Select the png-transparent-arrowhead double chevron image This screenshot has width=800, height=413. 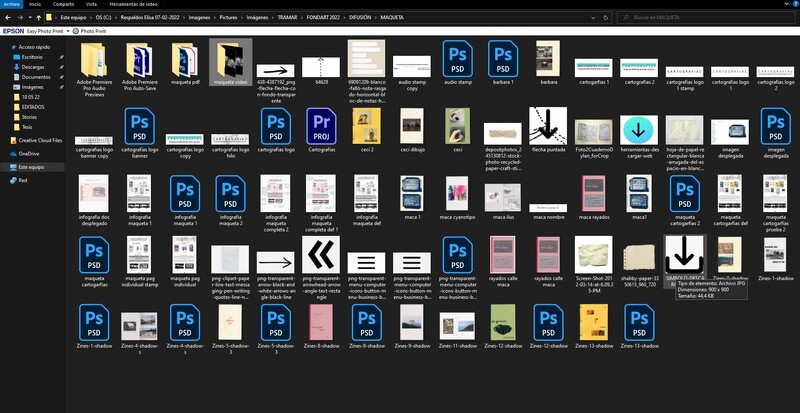[x=321, y=268]
